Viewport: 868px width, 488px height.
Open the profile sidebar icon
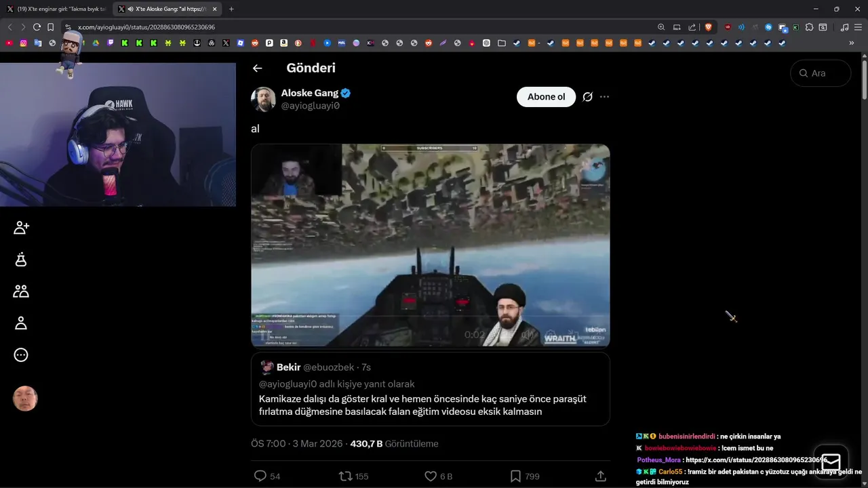(x=21, y=323)
